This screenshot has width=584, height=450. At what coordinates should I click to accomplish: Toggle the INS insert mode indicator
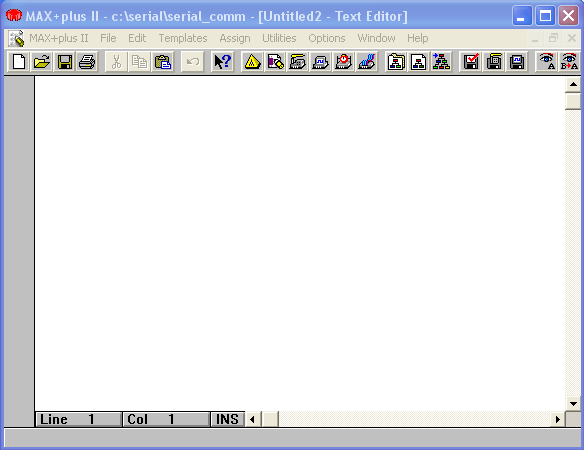tap(227, 419)
